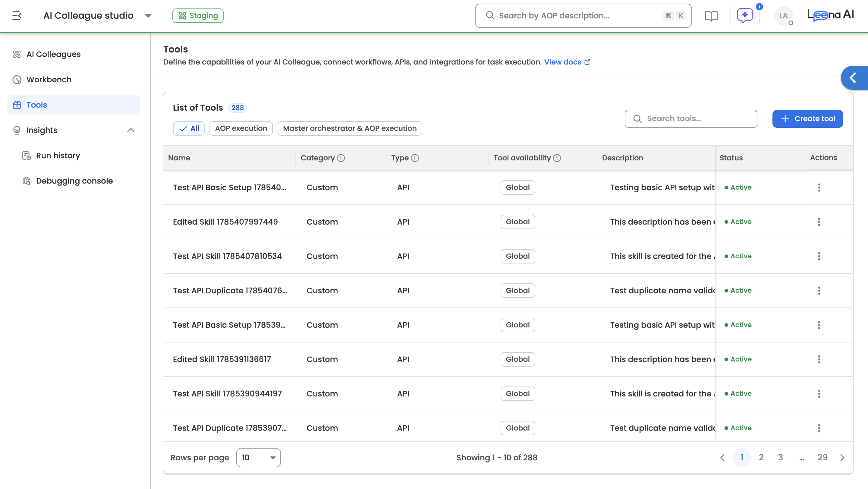The height and width of the screenshot is (489, 868).
Task: Click the LA user avatar
Action: tap(783, 15)
